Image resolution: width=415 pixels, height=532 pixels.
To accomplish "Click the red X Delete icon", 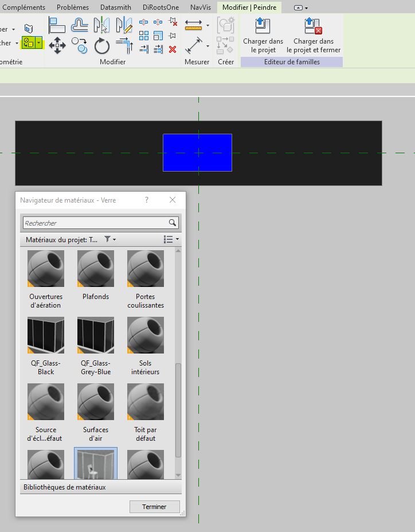I will point(173,49).
